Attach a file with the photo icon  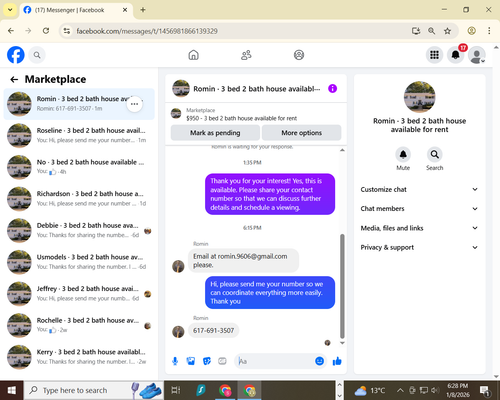point(191,361)
